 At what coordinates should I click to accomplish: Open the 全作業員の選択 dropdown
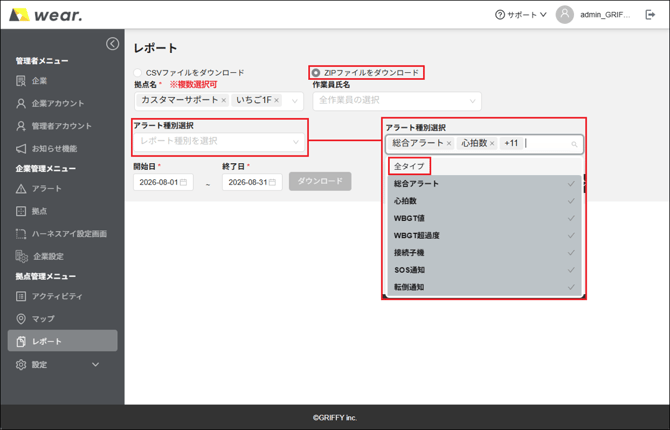point(397,101)
